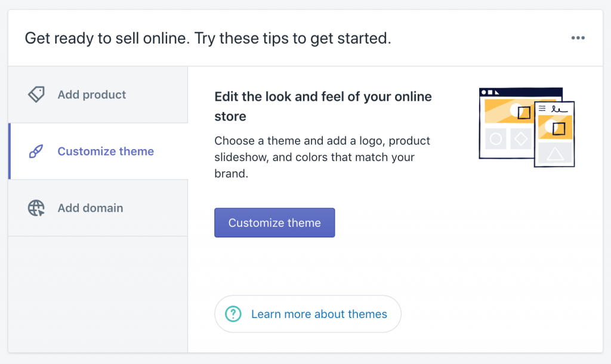Viewport: 611px width, 364px height.
Task: Switch to the Add domain tab label
Action: coord(91,208)
